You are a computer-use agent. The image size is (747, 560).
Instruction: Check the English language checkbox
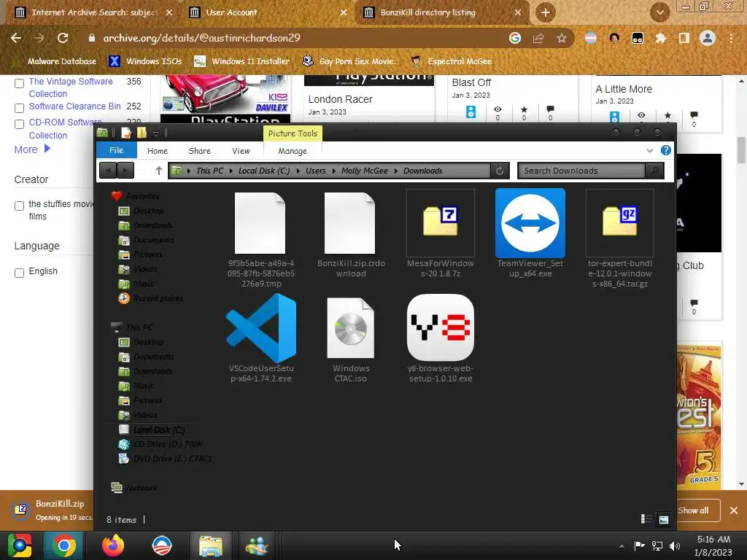pyautogui.click(x=19, y=273)
